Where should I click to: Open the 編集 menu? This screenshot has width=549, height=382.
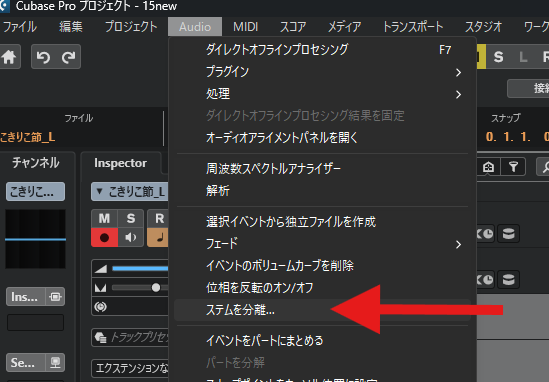point(71,27)
